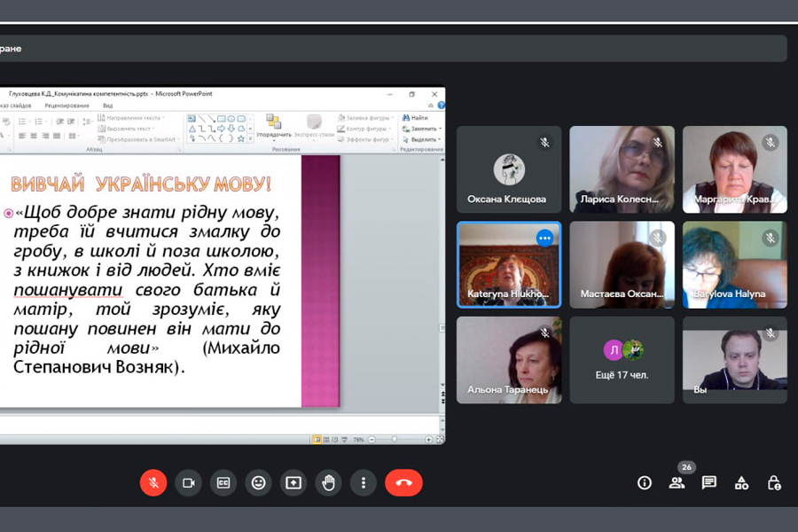
Task: Switch to the 'Вид' ribbon tab
Action: tap(107, 106)
